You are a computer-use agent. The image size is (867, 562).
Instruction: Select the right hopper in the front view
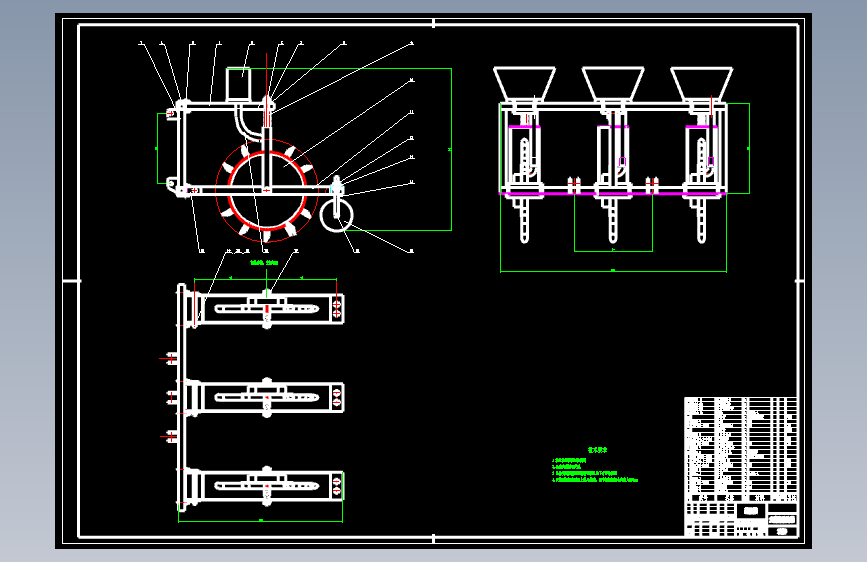coord(702,84)
